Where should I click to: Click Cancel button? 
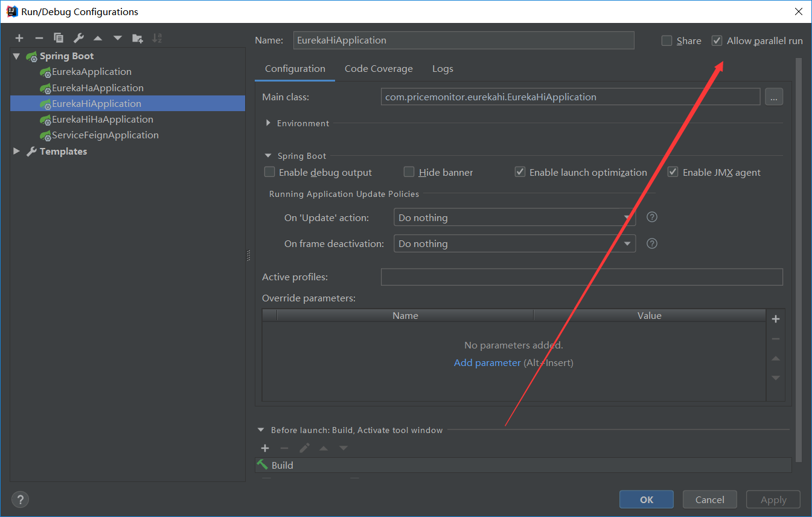pos(710,499)
